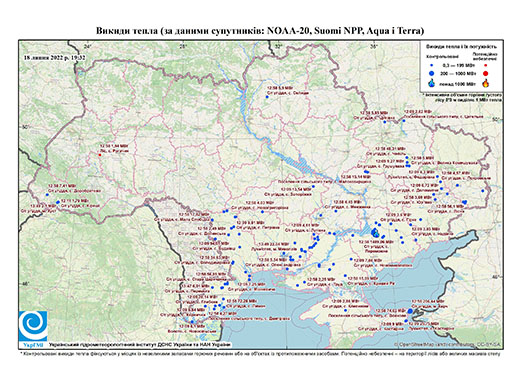This screenshot has width=520, height=368.
Task: Click the OpenStreetMap attribution text
Action: click(x=448, y=344)
